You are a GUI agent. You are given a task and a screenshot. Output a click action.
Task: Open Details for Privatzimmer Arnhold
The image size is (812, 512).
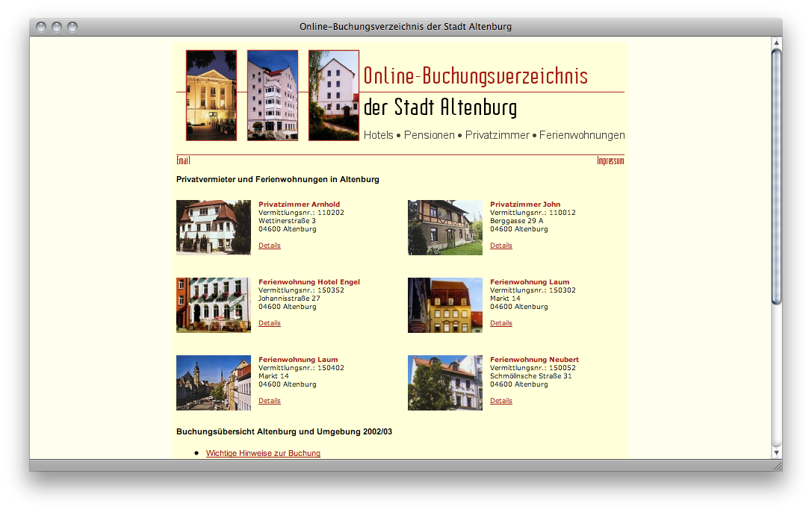pyautogui.click(x=270, y=246)
